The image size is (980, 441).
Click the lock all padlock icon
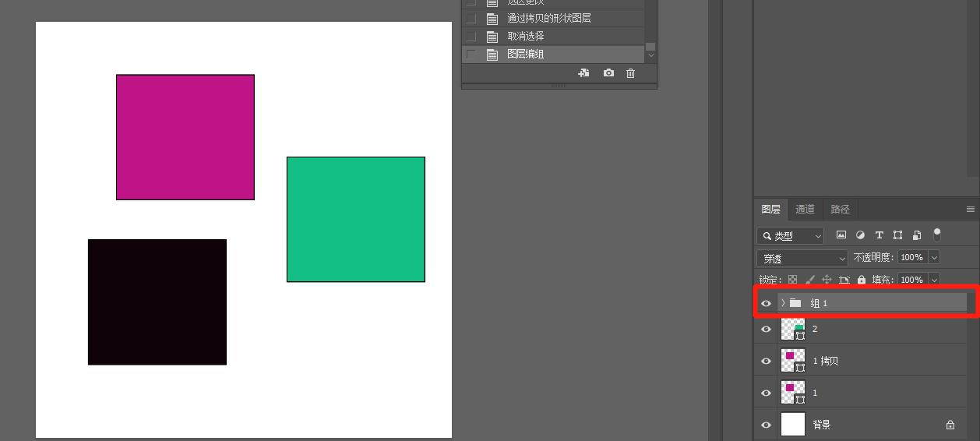(x=861, y=280)
